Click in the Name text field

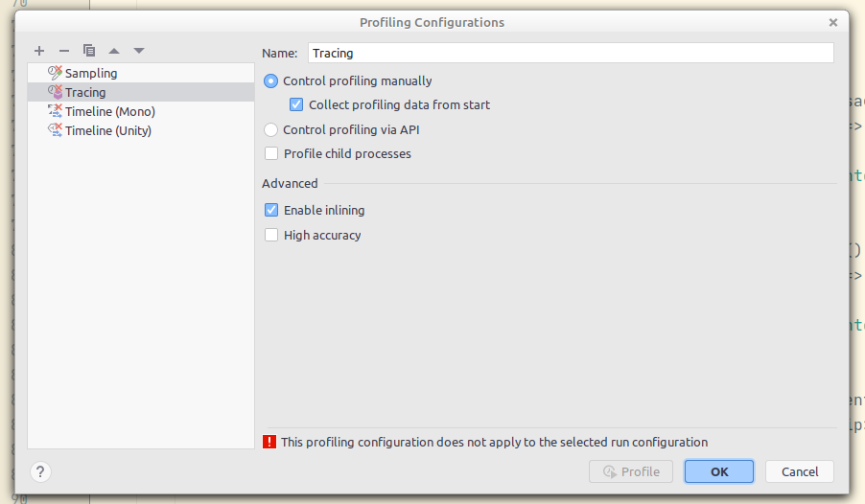point(570,54)
